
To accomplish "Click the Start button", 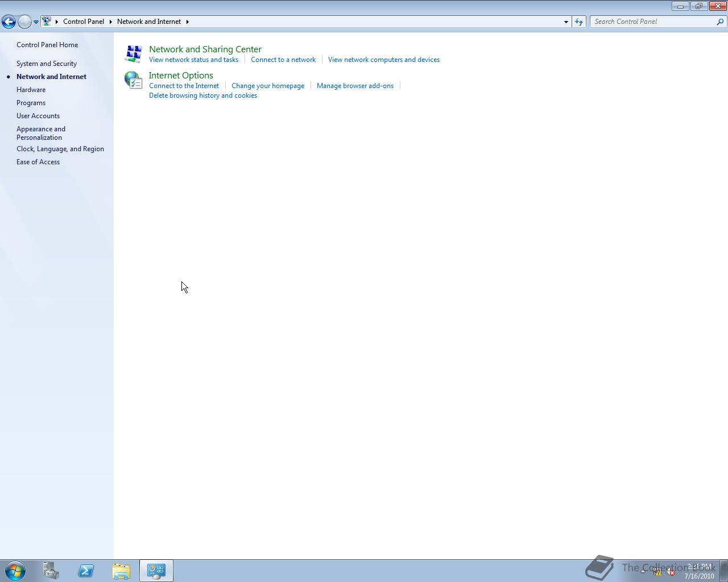I will (15, 570).
